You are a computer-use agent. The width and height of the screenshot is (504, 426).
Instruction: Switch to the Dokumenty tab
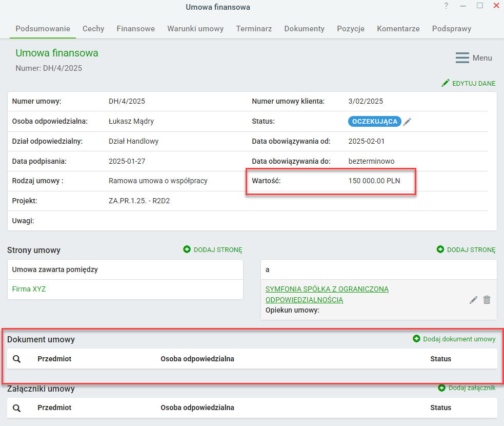pyautogui.click(x=305, y=29)
